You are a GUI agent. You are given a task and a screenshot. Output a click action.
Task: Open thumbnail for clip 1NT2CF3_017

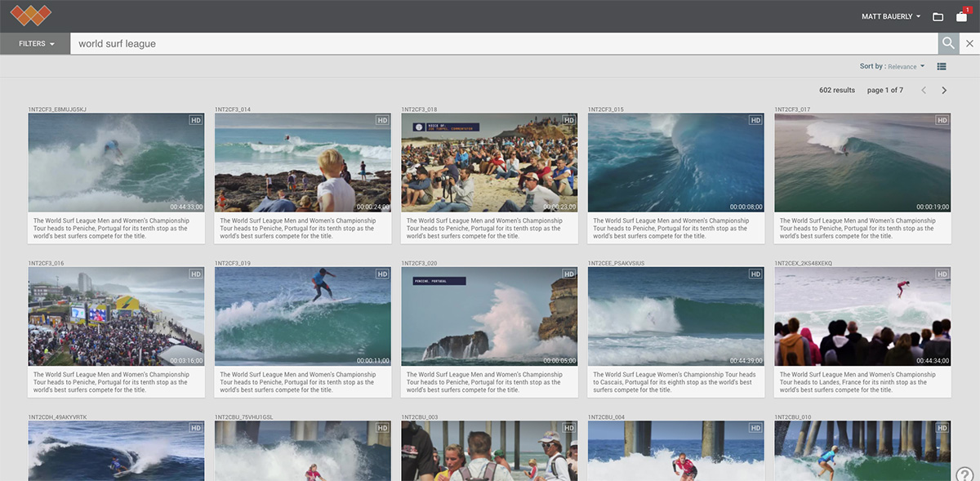pyautogui.click(x=862, y=163)
